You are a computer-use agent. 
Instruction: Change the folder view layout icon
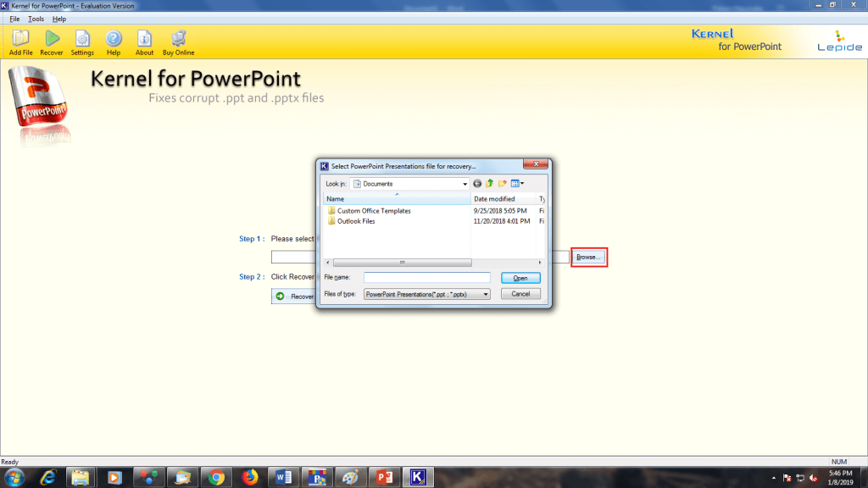[514, 183]
